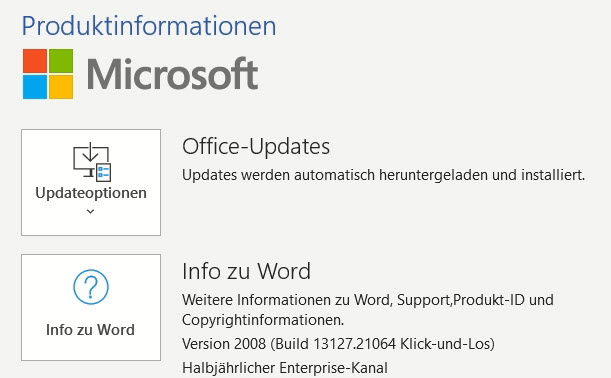This screenshot has height=378, width=611.
Task: Select the Office-Updates heading
Action: coord(256,147)
